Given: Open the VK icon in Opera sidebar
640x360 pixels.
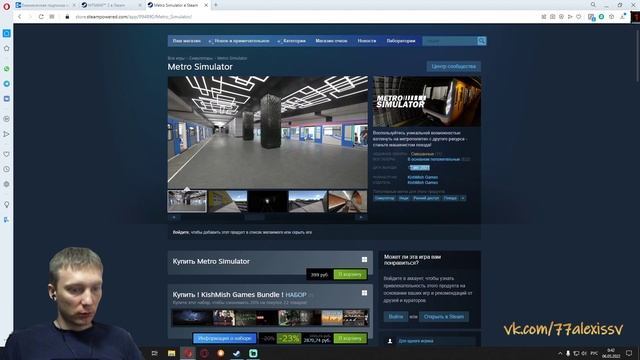Looking at the screenshot, I should [6, 99].
